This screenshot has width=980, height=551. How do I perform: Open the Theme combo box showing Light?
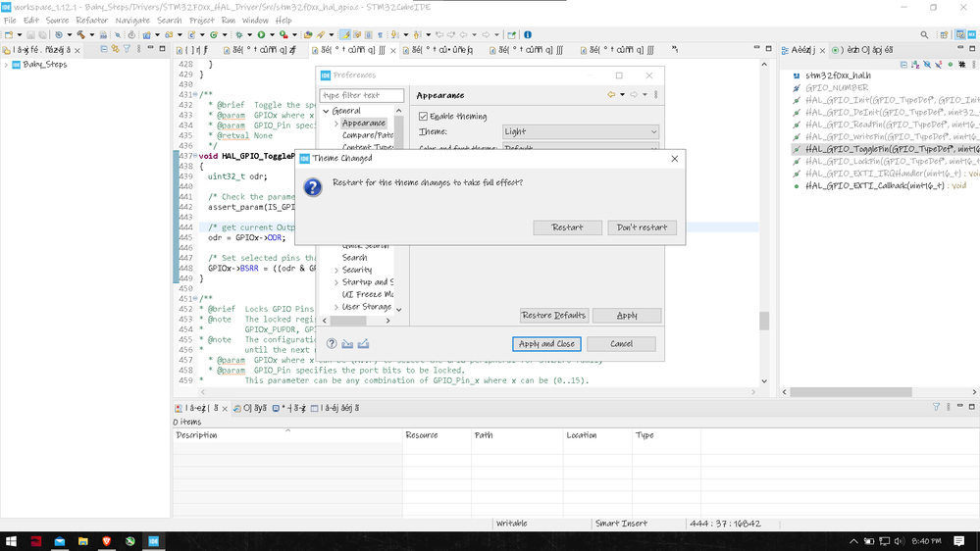tap(581, 131)
